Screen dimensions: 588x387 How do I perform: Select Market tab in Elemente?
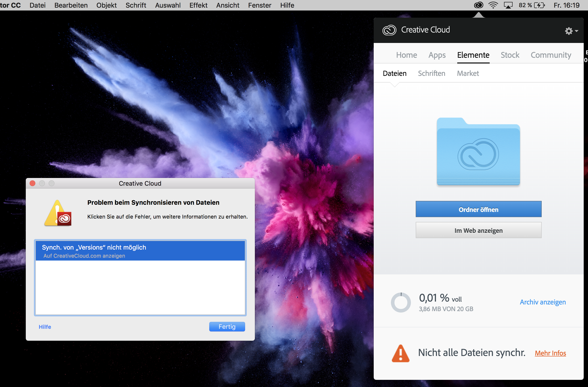click(468, 73)
